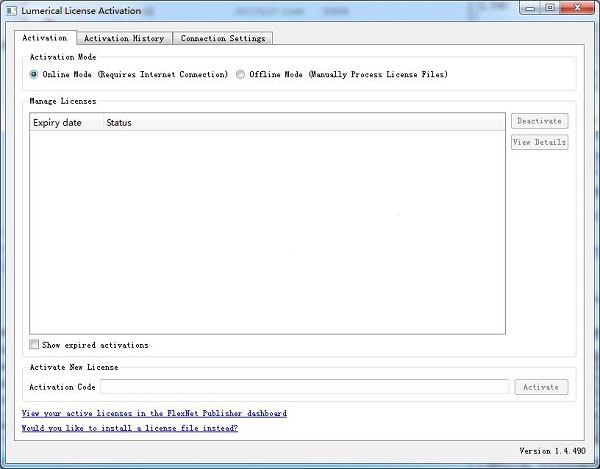The image size is (600, 469).
Task: Focus the Activation Code input field
Action: (x=305, y=386)
